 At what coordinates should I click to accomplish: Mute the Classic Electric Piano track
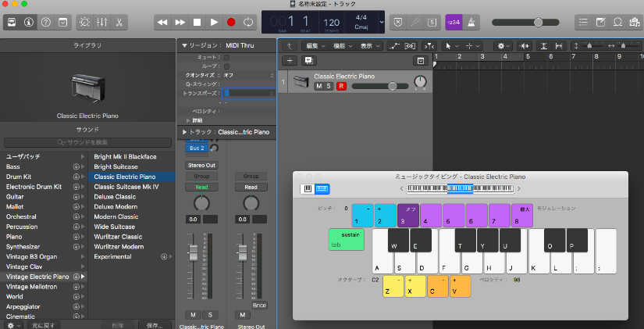click(x=318, y=86)
